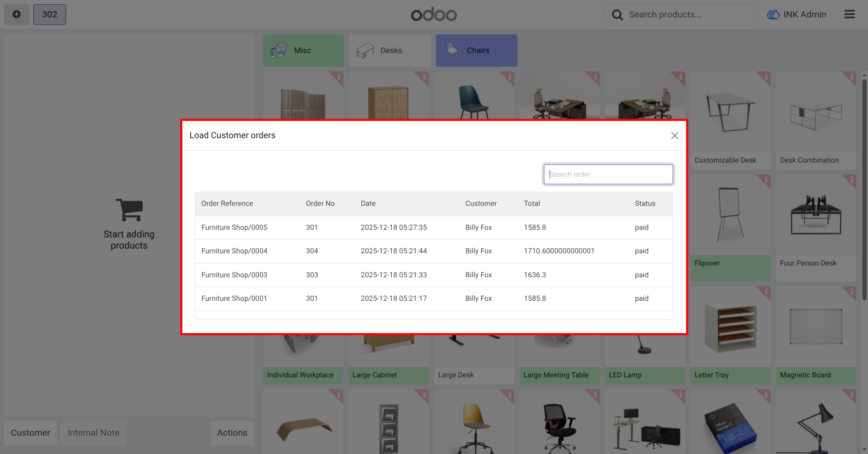Open INK Admin user menu
This screenshot has height=454, width=868.
point(797,15)
